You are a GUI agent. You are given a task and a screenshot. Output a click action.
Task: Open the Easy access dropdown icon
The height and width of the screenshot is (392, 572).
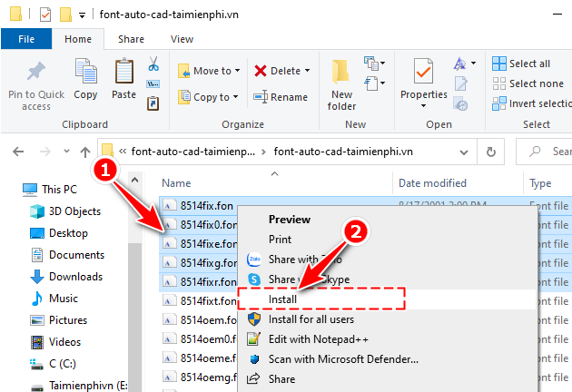pos(375,83)
